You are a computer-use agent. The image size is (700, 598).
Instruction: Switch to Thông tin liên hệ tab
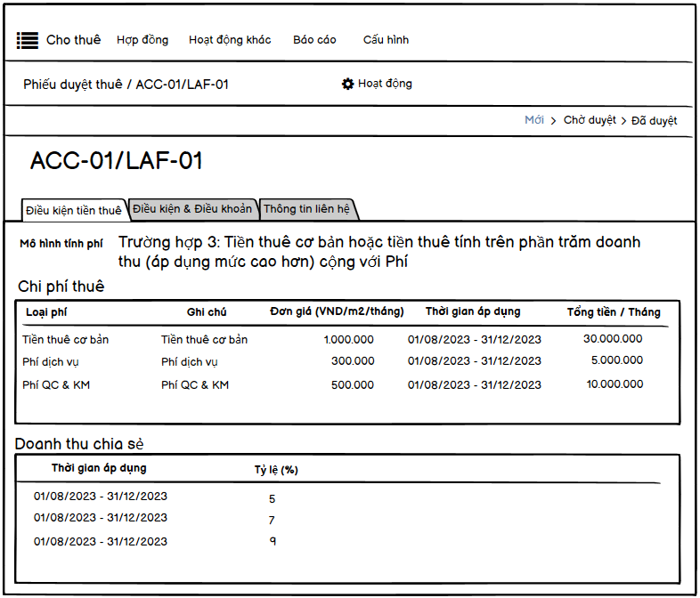pyautogui.click(x=306, y=209)
